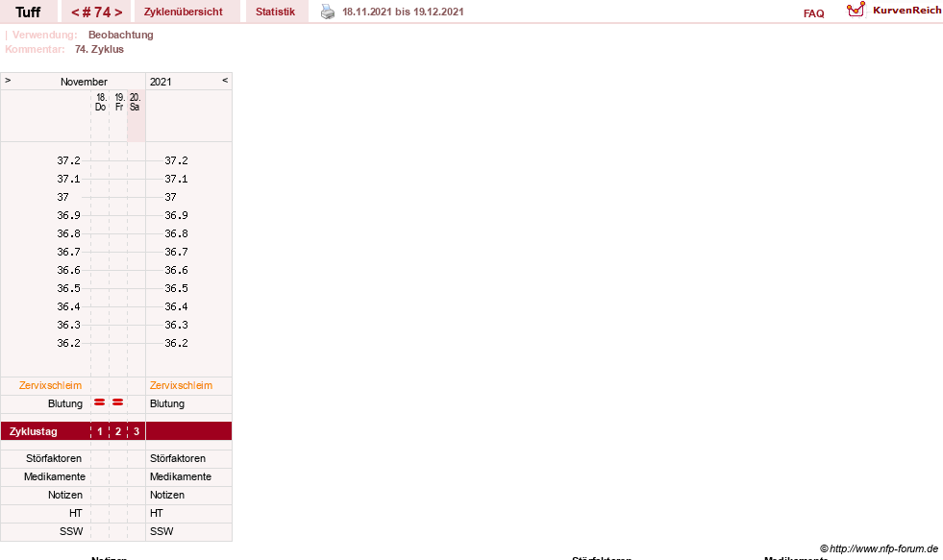943x560 pixels.
Task: Click cycle day 1 in Zyklustag row
Action: click(100, 431)
